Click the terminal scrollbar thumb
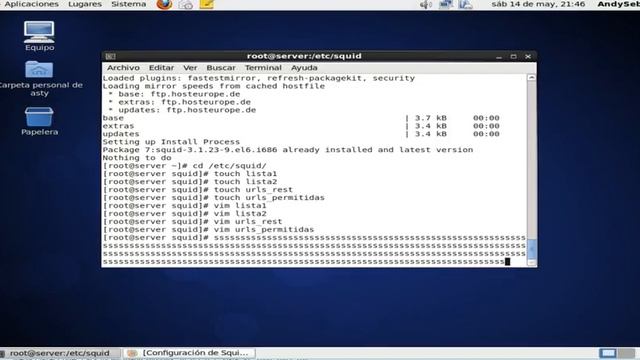This screenshot has width=640, height=360. 531,249
